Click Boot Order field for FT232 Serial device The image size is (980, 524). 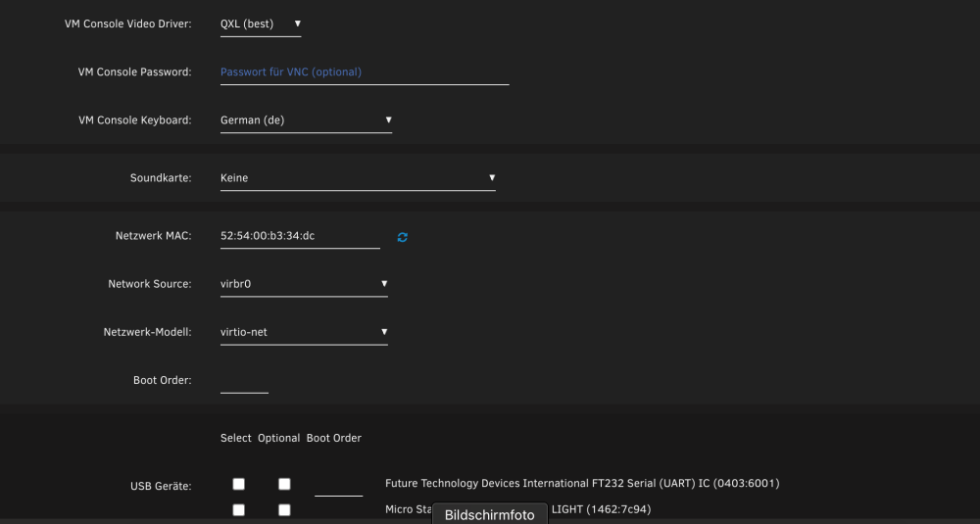point(339,485)
